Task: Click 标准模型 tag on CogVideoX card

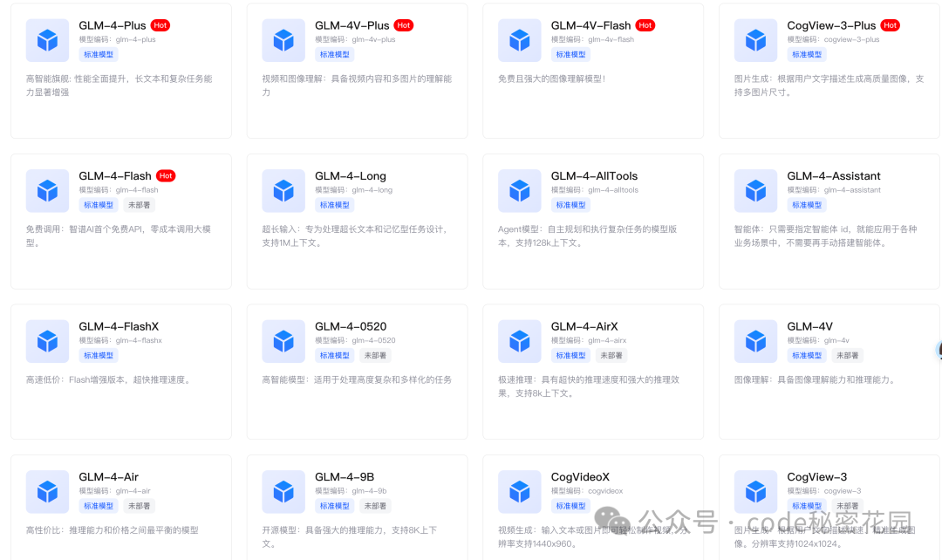Action: tap(570, 506)
